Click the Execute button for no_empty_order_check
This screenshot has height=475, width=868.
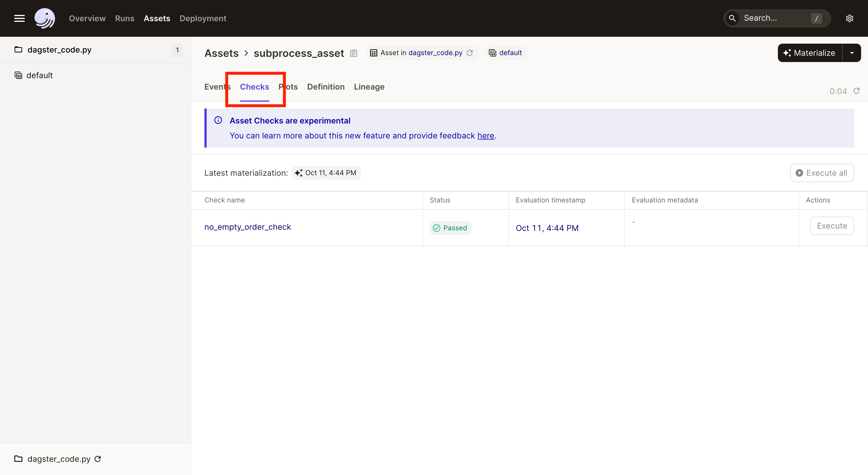(x=832, y=225)
